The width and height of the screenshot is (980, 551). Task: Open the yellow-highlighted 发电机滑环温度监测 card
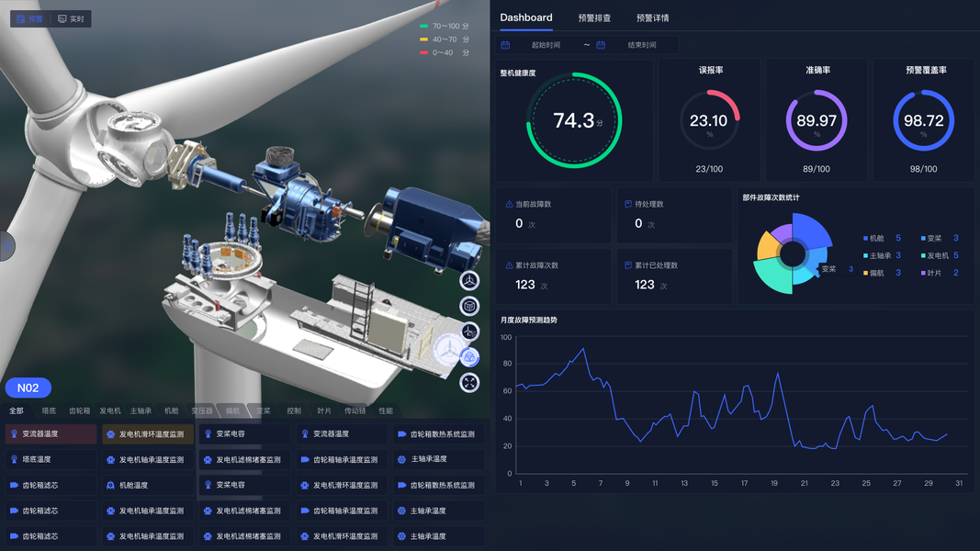148,433
